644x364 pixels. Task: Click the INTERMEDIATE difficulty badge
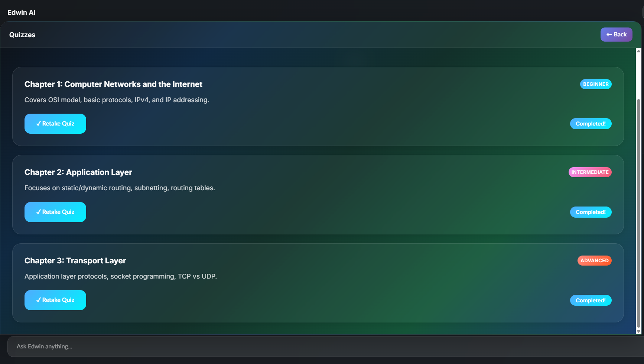590,172
